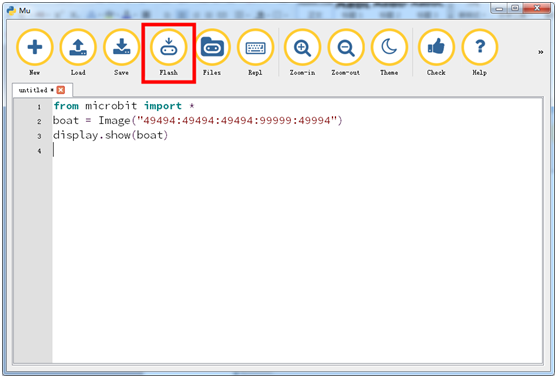Viewport: 557px width, 378px height.
Task: Close the untitled tab
Action: click(x=61, y=90)
